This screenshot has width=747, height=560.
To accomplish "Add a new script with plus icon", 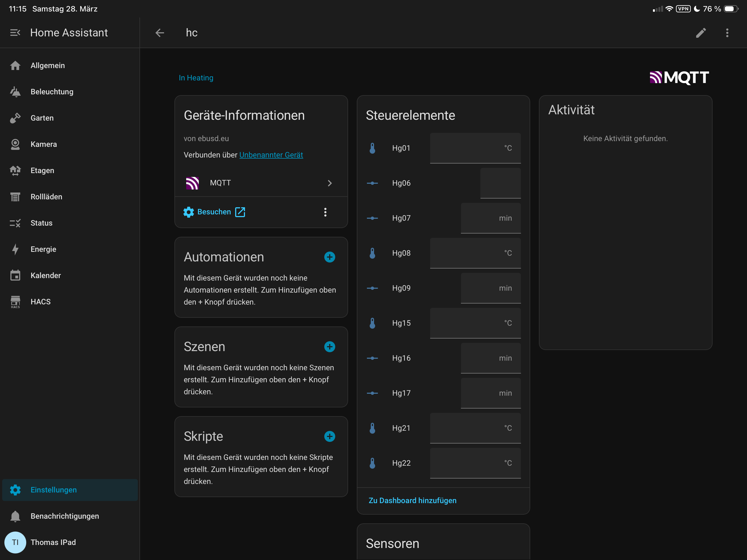I will pyautogui.click(x=329, y=436).
